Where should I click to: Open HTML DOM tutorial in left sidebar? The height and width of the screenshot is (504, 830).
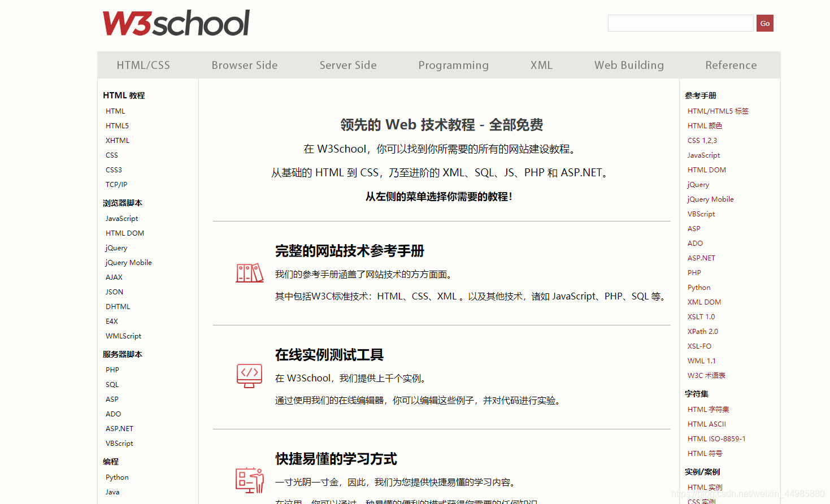125,233
